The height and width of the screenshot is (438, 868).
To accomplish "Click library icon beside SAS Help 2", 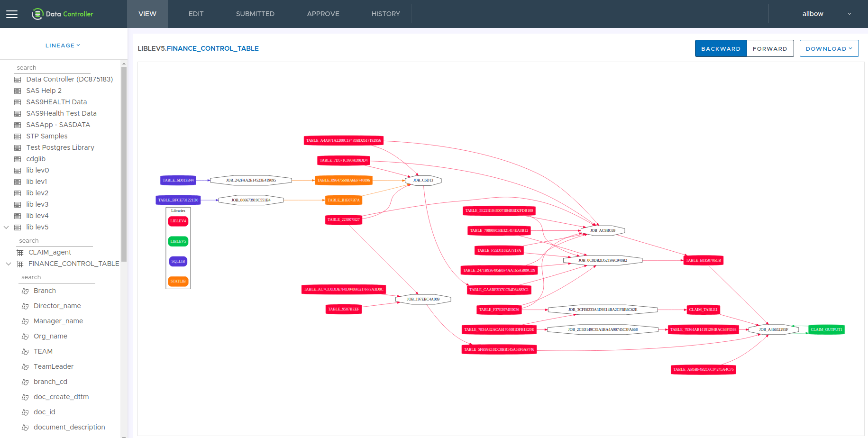I will tap(18, 91).
